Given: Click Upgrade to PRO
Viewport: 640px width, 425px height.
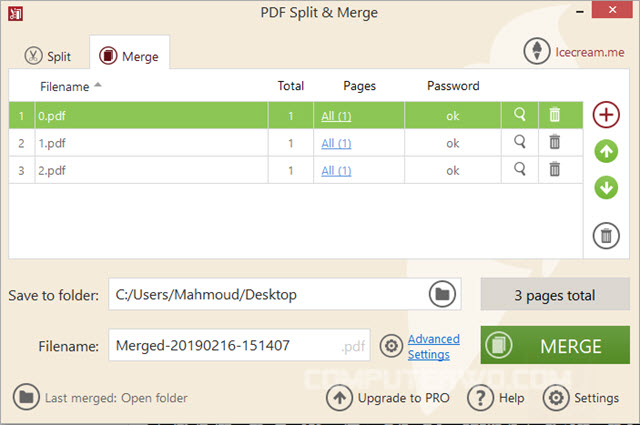Looking at the screenshot, I should coord(404,398).
